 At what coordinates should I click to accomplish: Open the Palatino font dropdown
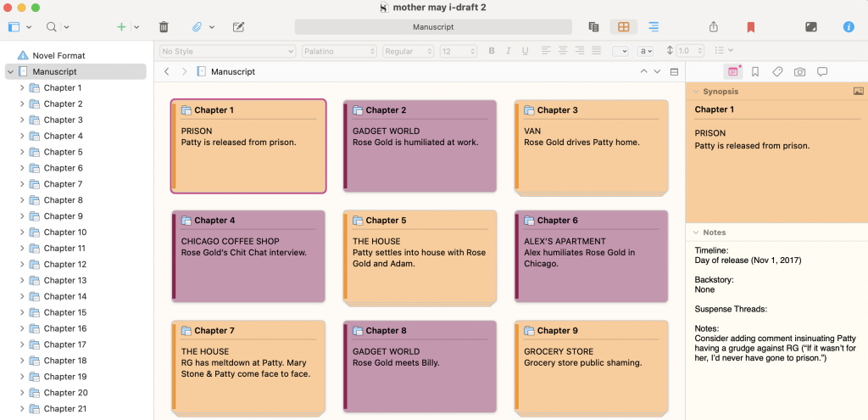pyautogui.click(x=339, y=51)
